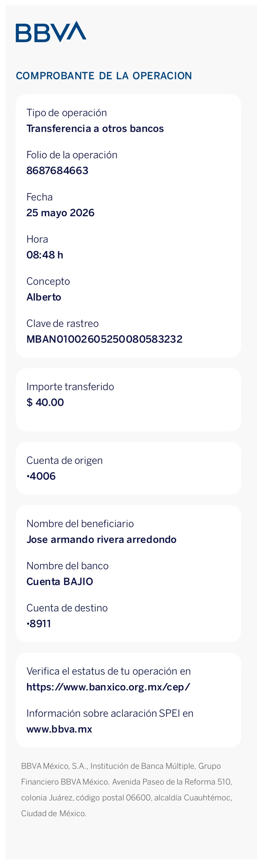Select the COMPROBANTE DE LA OPERACION heading
The width and height of the screenshot is (257, 868).
104,76
